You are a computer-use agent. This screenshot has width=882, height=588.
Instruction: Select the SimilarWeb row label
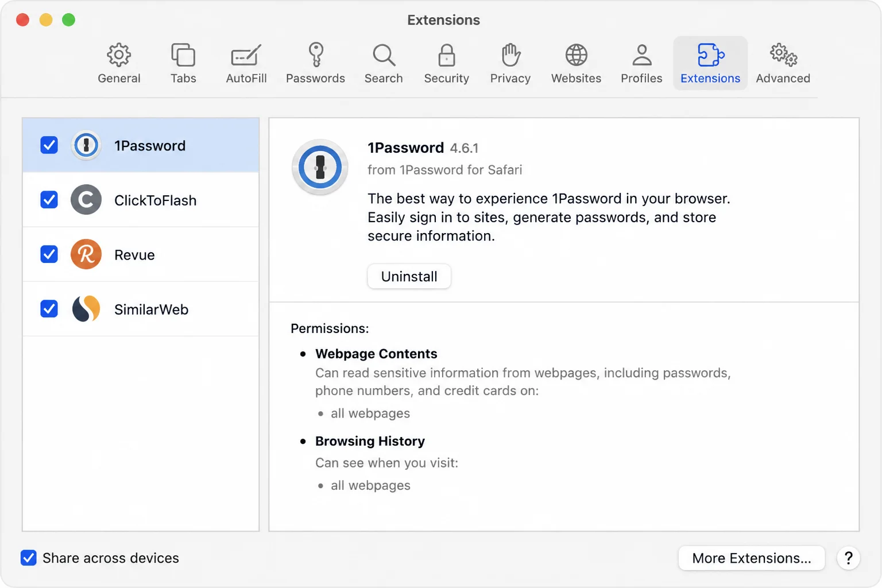[x=151, y=310]
